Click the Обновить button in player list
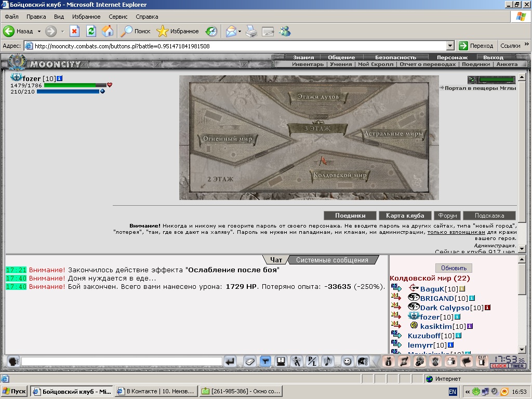 454,268
